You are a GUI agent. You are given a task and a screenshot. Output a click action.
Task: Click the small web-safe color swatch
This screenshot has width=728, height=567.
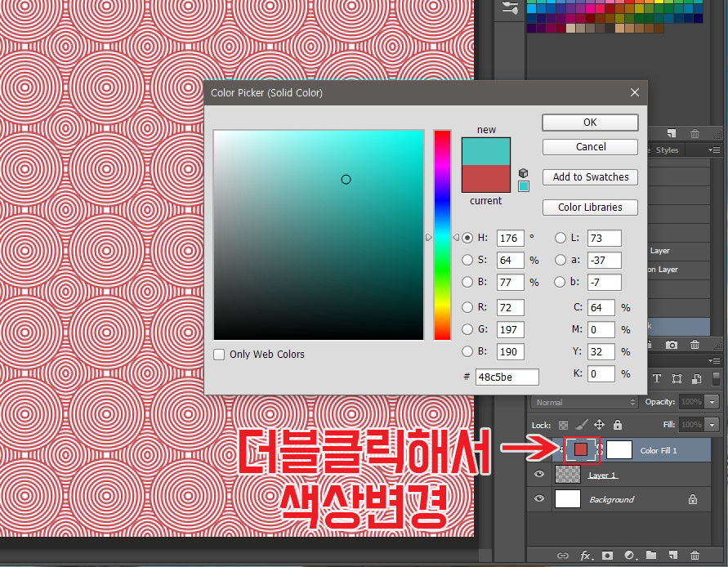click(523, 186)
